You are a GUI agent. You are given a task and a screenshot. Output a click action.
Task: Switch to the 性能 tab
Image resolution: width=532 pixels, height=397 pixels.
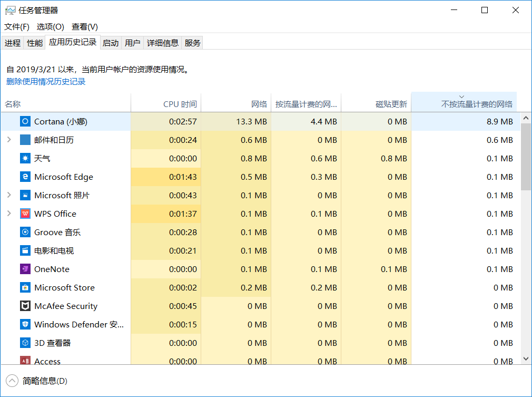[35, 43]
